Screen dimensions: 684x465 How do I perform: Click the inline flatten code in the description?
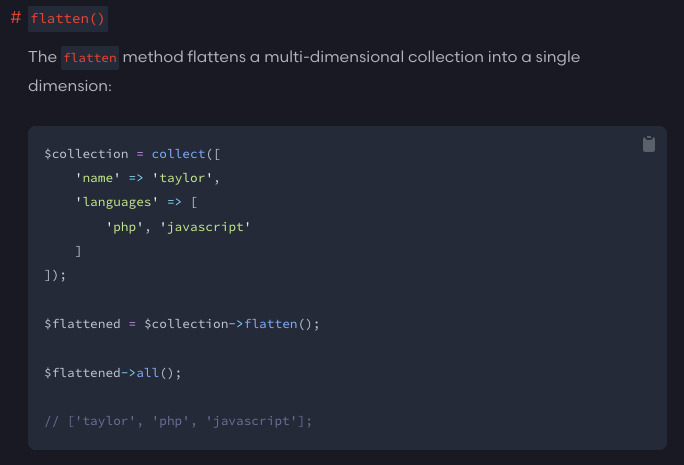[x=90, y=58]
